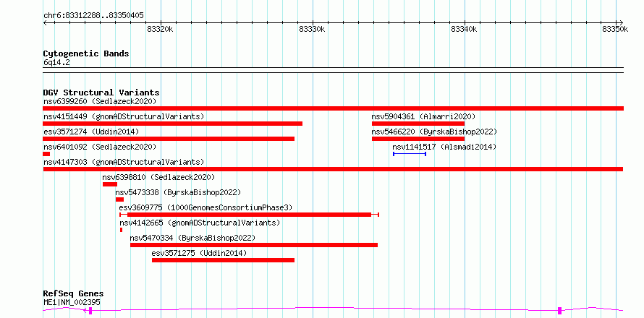
Task: Click the tiny red mark below nsv4142665
Action: coord(121,230)
